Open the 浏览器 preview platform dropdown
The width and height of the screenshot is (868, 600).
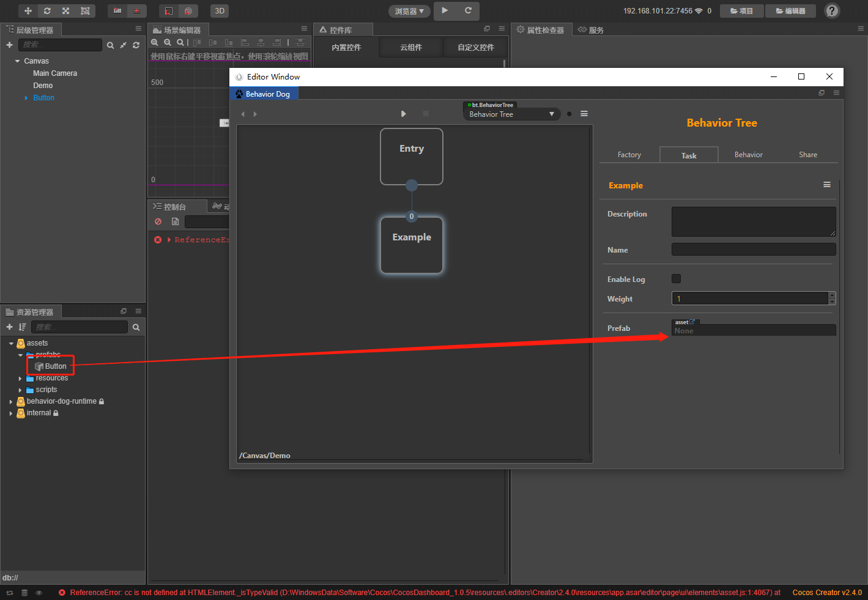coord(409,11)
